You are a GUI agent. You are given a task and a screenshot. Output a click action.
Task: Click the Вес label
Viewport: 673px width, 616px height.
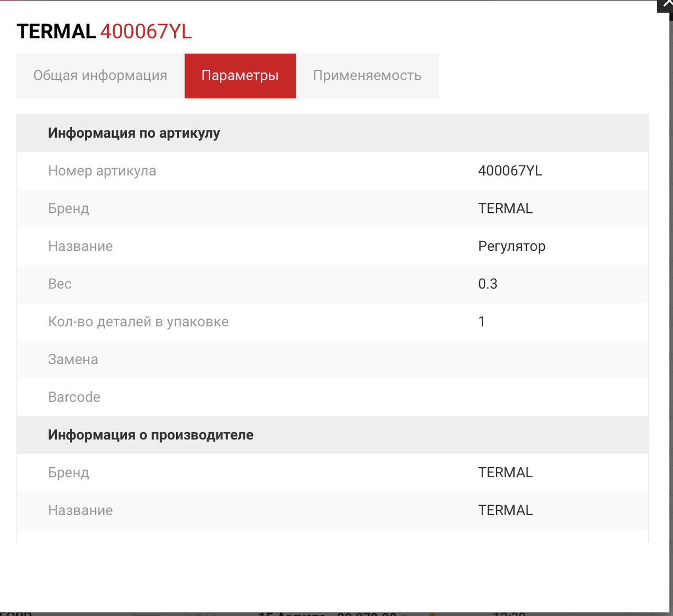[60, 284]
